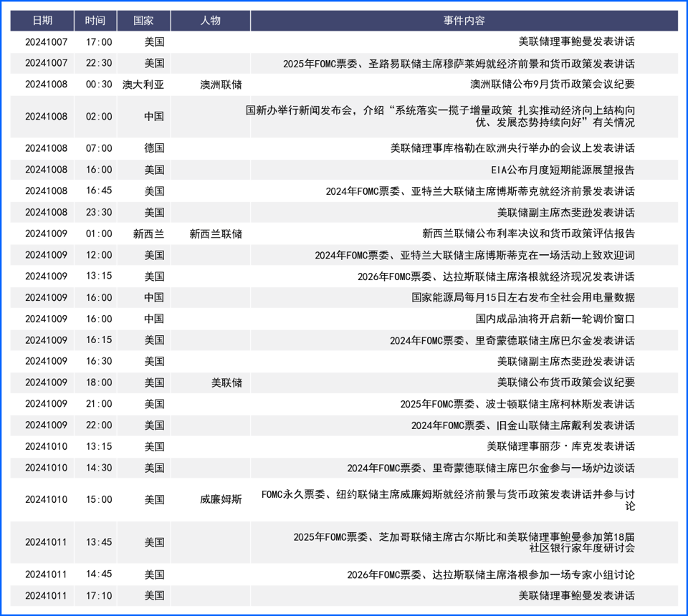688x616 pixels.
Task: Click the 22:00 time cell
Action: tap(99, 425)
